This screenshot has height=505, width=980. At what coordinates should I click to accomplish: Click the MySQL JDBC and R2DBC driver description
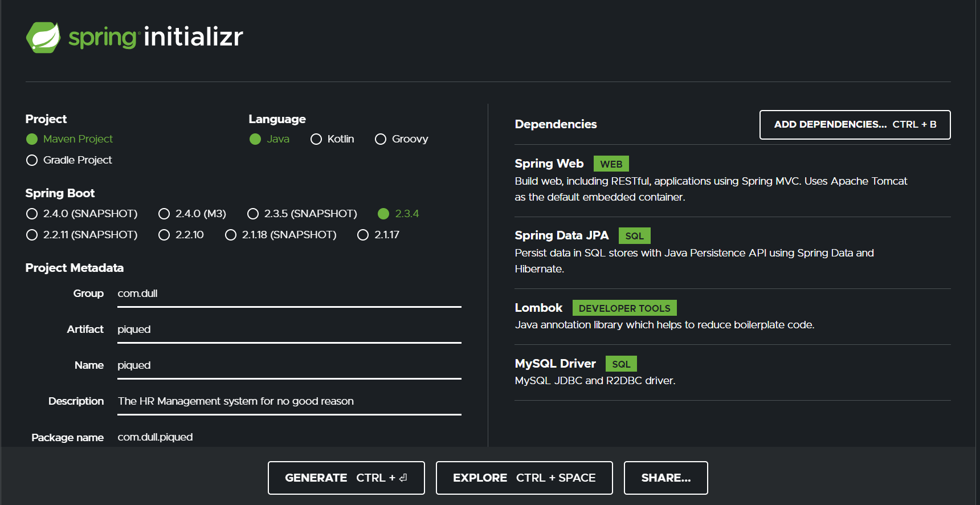pos(595,381)
